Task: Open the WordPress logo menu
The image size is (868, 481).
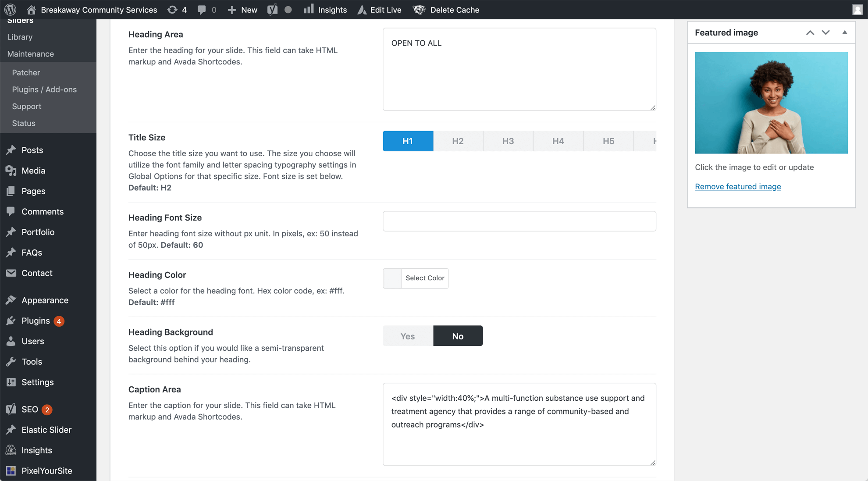Action: (x=11, y=10)
